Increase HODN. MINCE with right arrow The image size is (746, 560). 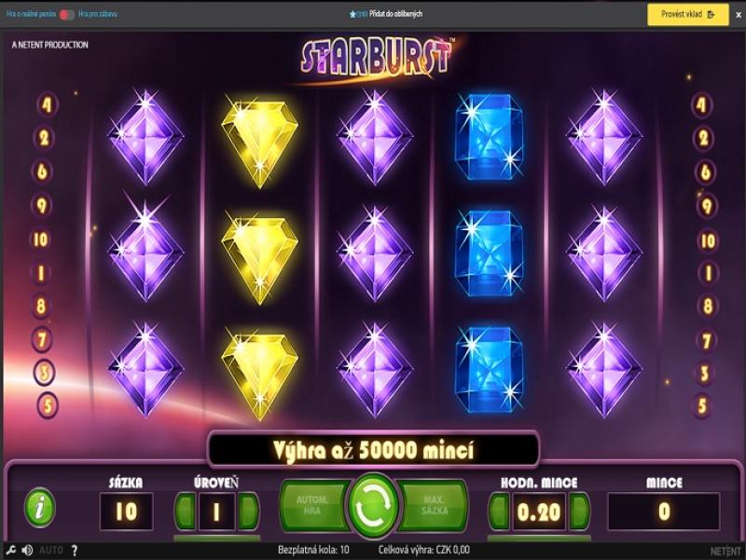pyautogui.click(x=579, y=511)
